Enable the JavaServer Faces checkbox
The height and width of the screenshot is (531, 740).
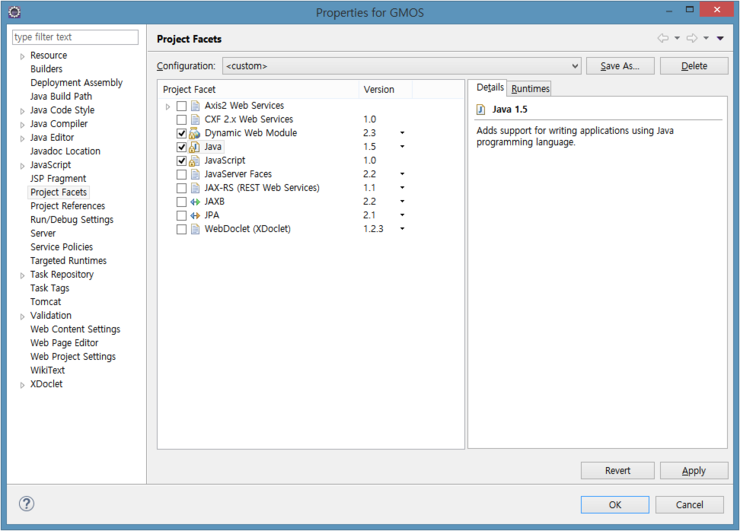[181, 174]
